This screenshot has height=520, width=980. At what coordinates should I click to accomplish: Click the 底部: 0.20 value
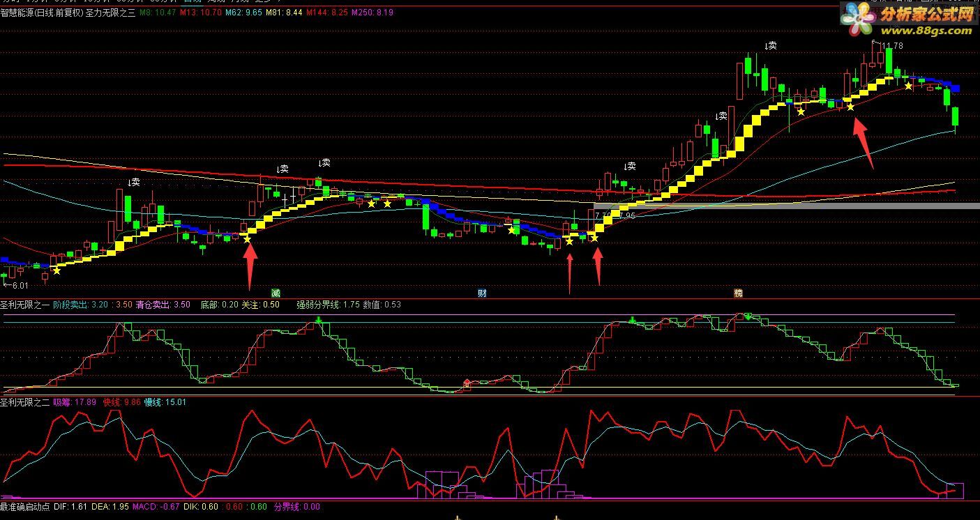click(220, 305)
